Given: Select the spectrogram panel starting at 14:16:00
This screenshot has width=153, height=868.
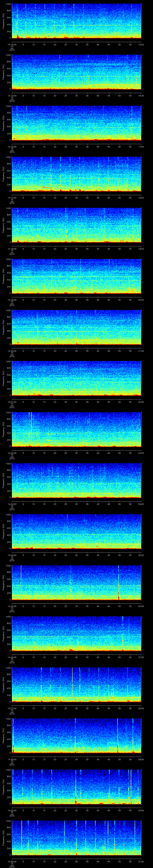Looking at the screenshot, I should tap(76, 123).
